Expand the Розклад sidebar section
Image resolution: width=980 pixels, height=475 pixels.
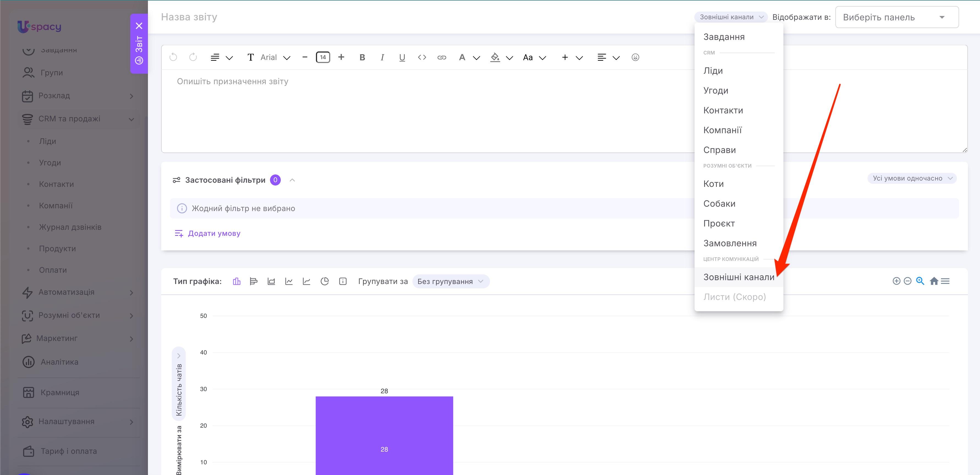pyautogui.click(x=131, y=96)
